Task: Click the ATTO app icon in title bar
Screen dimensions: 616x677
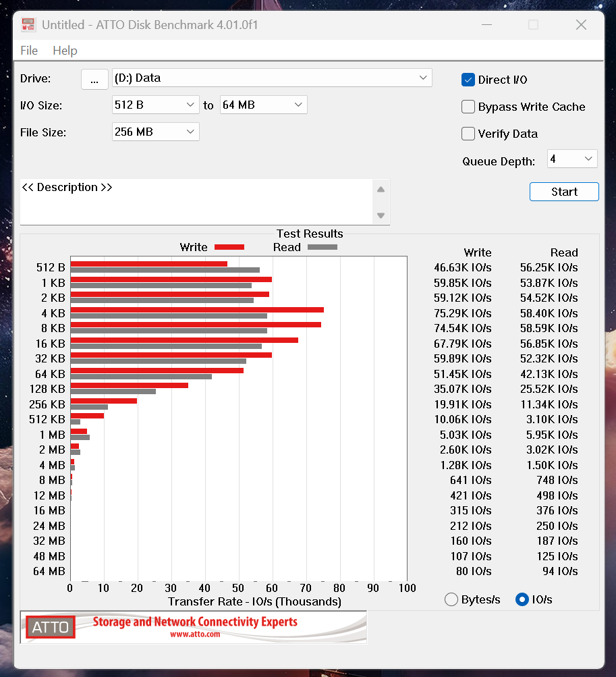Action: click(x=28, y=25)
